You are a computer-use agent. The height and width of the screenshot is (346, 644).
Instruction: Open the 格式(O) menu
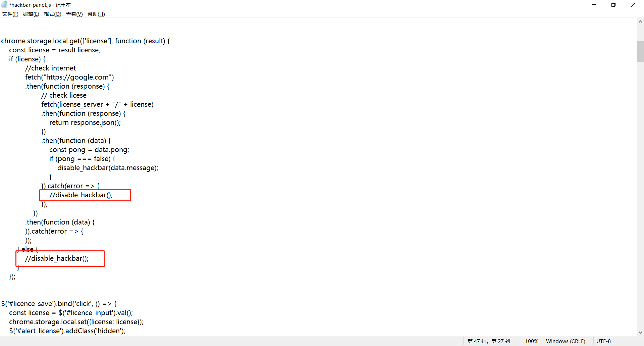pos(52,14)
